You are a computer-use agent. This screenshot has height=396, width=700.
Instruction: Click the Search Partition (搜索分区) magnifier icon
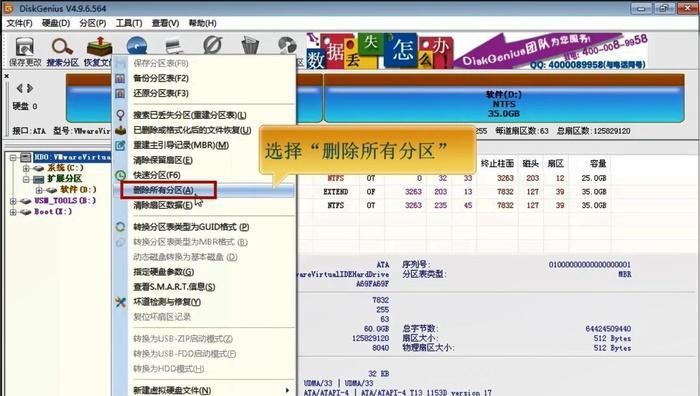62,47
